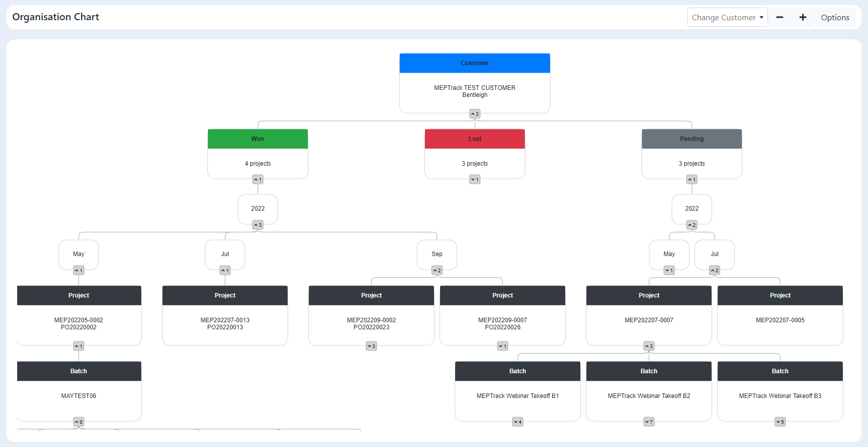
Task: Collapse the Customer node children toggle
Action: pos(475,114)
